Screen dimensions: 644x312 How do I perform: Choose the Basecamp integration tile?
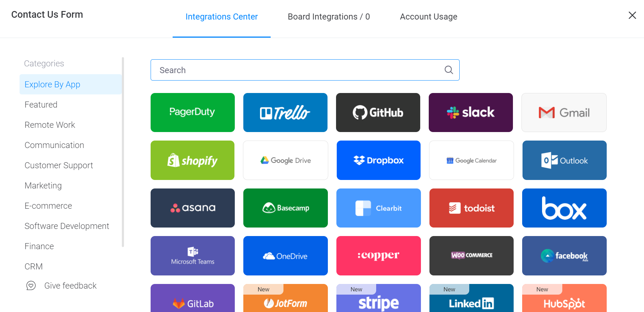(286, 208)
